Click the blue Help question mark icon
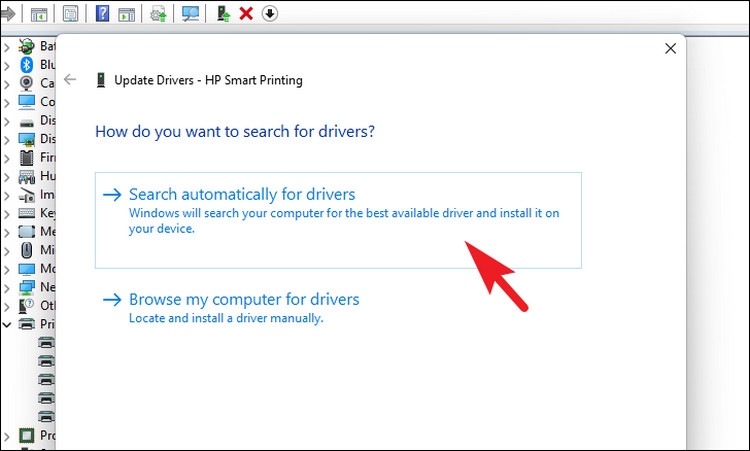Image resolution: width=750 pixels, height=451 pixels. pos(102,13)
